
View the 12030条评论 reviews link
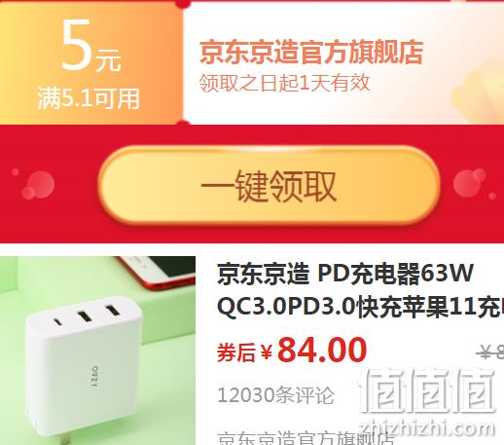click(x=275, y=395)
